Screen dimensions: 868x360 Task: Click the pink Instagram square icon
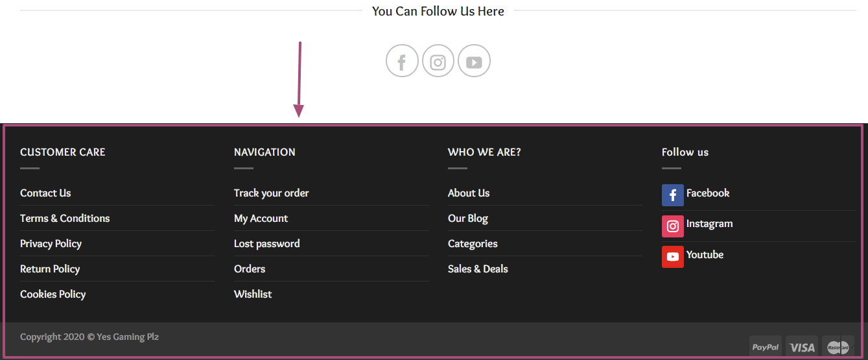point(673,226)
